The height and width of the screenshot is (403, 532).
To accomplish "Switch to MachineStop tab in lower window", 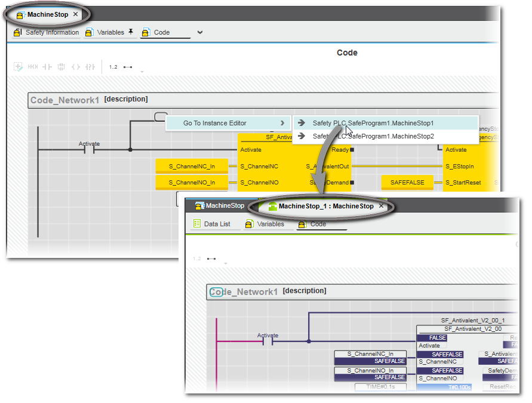I will (x=219, y=206).
